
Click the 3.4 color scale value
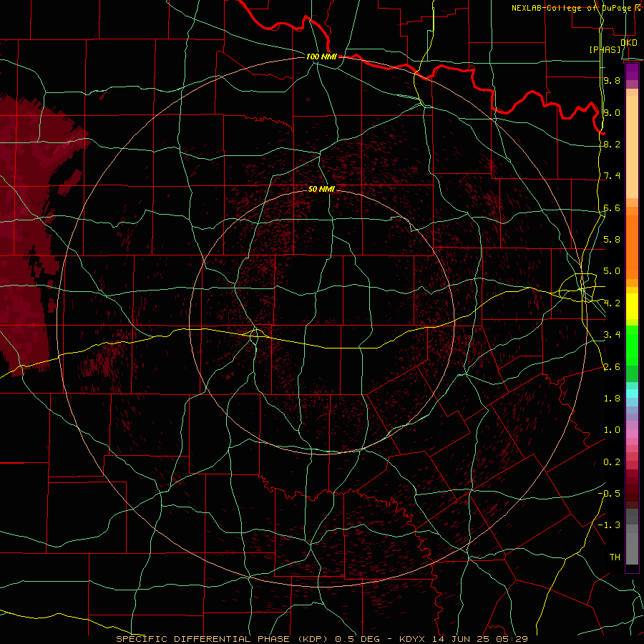(612, 335)
